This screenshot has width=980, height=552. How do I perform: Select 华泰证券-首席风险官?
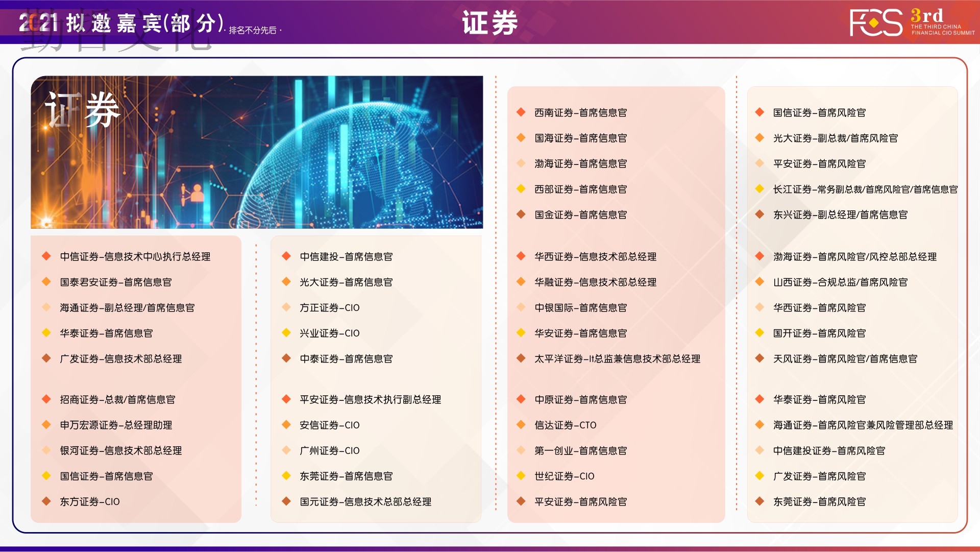[x=820, y=400]
